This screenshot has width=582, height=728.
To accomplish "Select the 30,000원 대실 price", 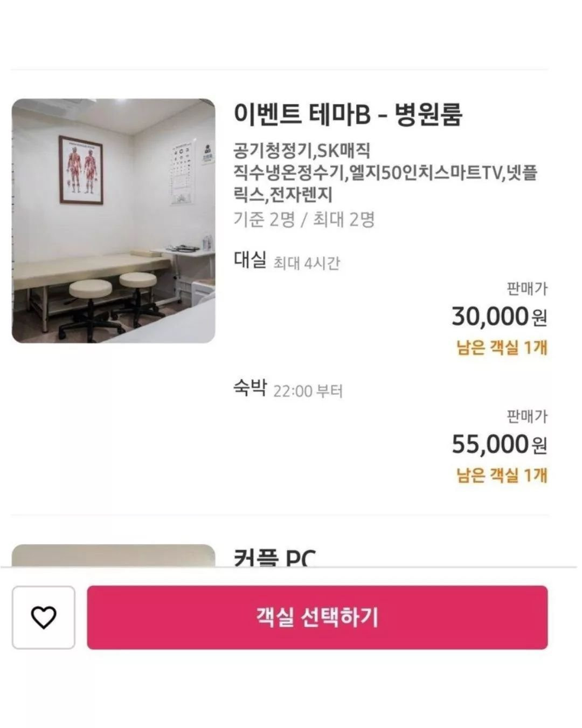I will pyautogui.click(x=499, y=317).
